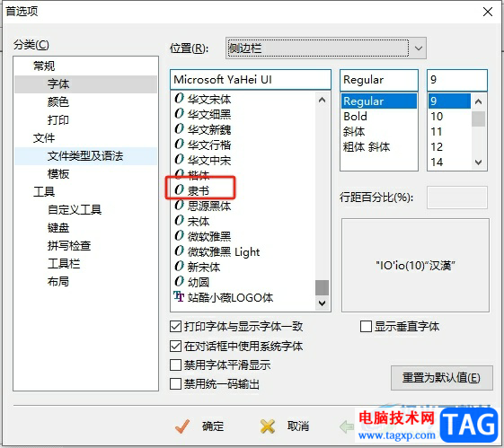Click 重置为默认值 button
Screen dimensions: 504x448
coord(441,378)
